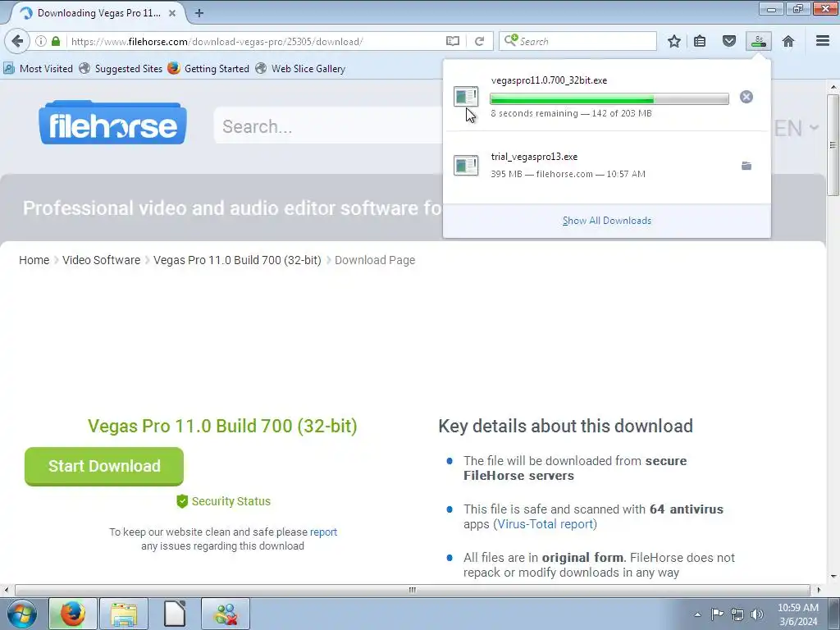Go to Firefox home page icon

(x=788, y=41)
